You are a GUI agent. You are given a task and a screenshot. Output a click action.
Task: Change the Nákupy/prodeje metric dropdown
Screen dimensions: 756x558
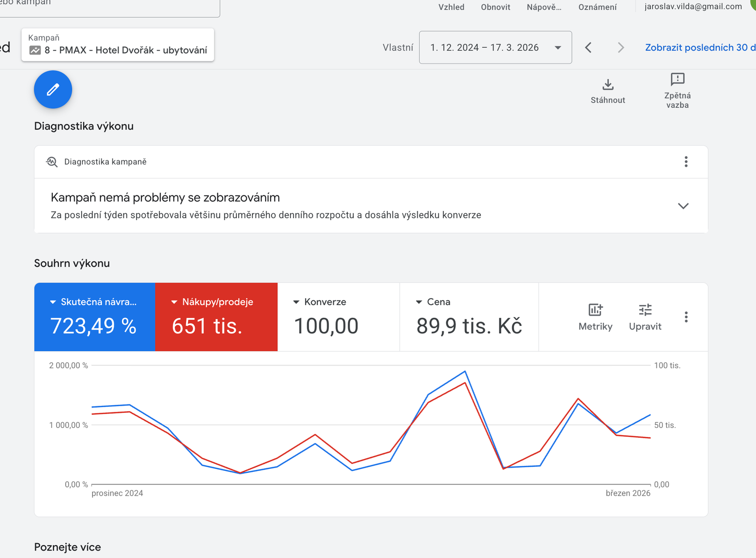point(174,302)
